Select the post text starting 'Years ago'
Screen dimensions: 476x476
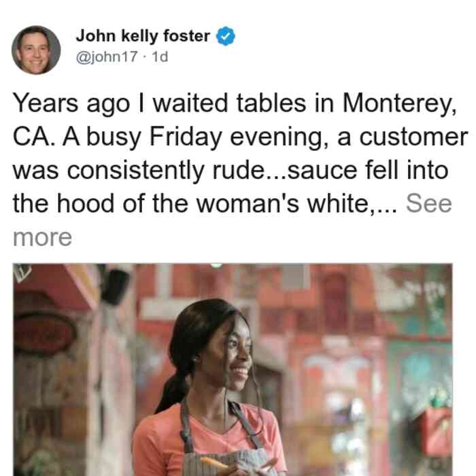point(240,170)
